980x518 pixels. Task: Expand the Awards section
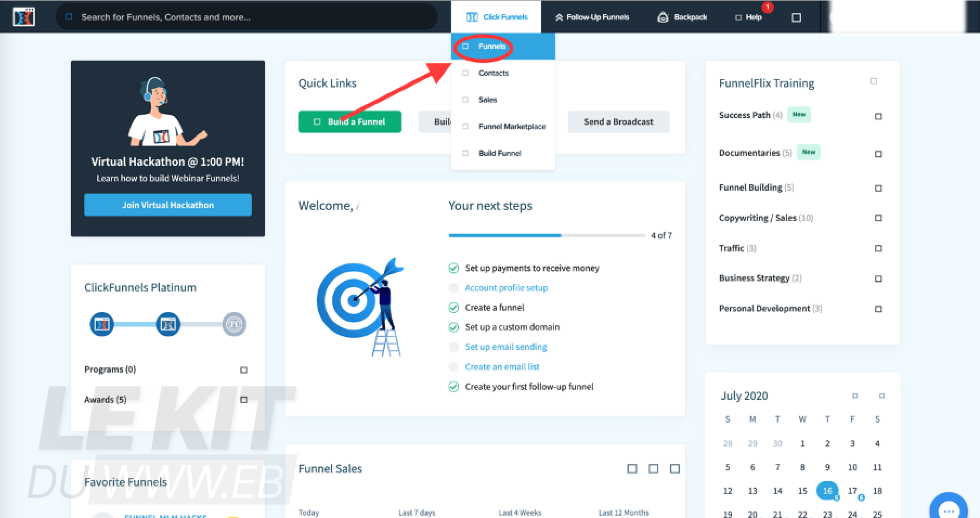point(244,400)
